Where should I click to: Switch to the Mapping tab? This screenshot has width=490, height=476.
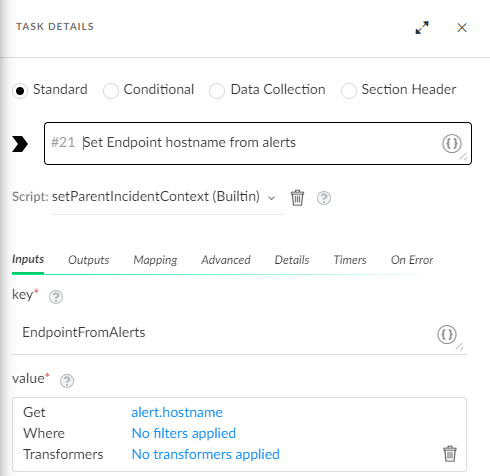pos(155,260)
